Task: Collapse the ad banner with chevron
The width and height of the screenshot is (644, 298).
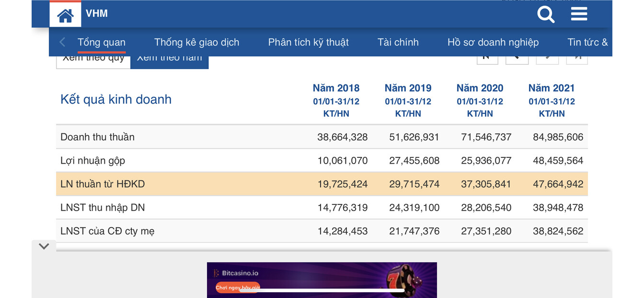Action: (x=44, y=247)
